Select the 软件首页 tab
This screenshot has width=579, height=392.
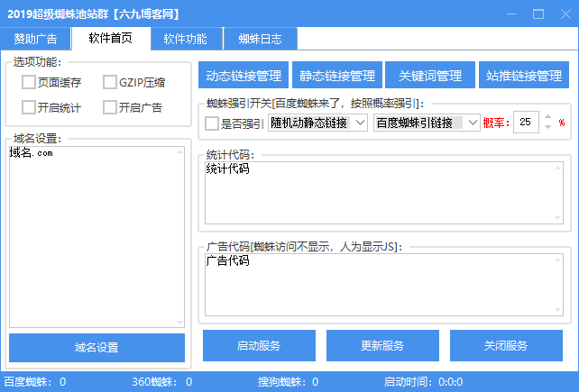click(x=111, y=39)
